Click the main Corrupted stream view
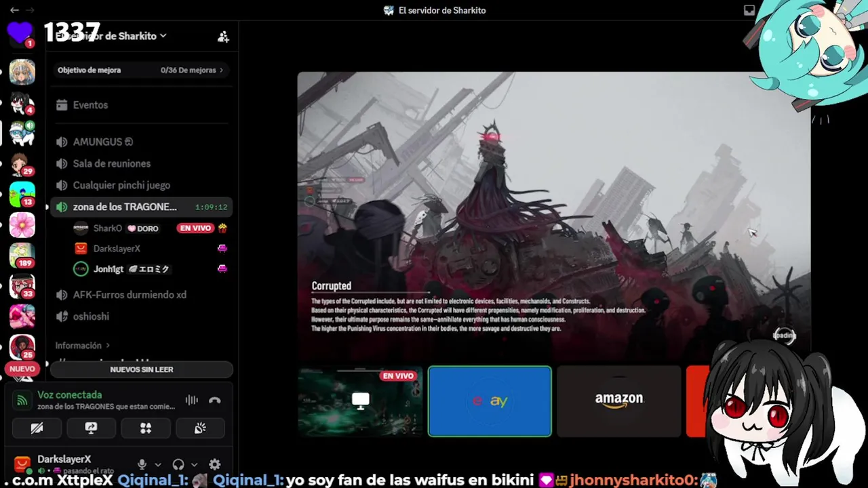Image resolution: width=868 pixels, height=488 pixels. coord(554,216)
